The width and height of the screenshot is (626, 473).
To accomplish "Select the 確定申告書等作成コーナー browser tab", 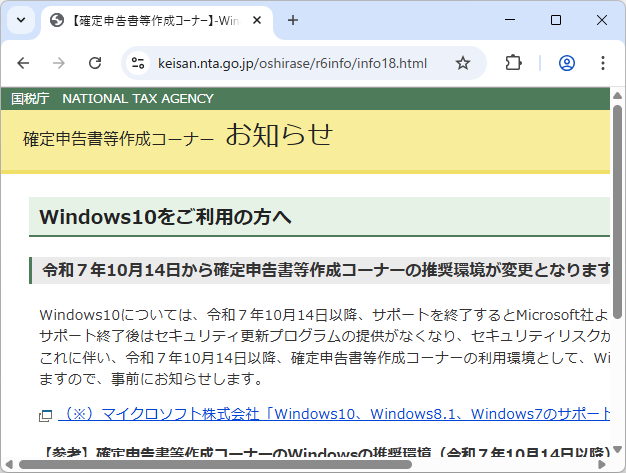I will [157, 20].
